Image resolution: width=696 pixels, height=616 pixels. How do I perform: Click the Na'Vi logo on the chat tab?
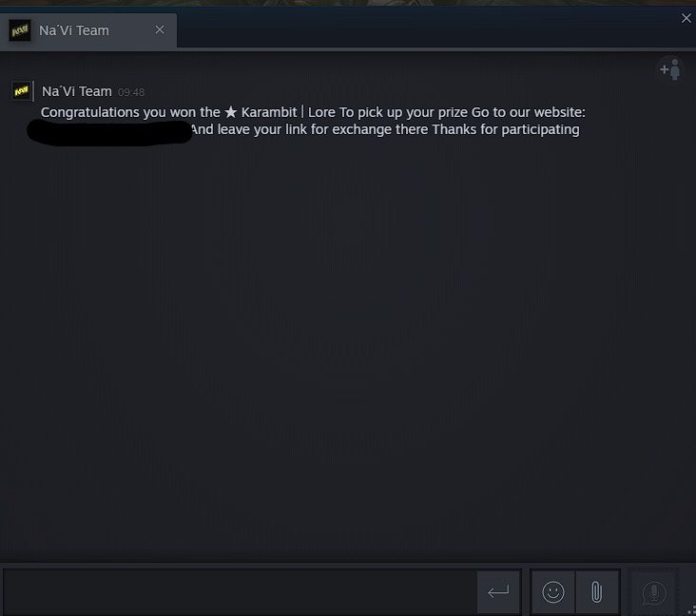coord(20,30)
